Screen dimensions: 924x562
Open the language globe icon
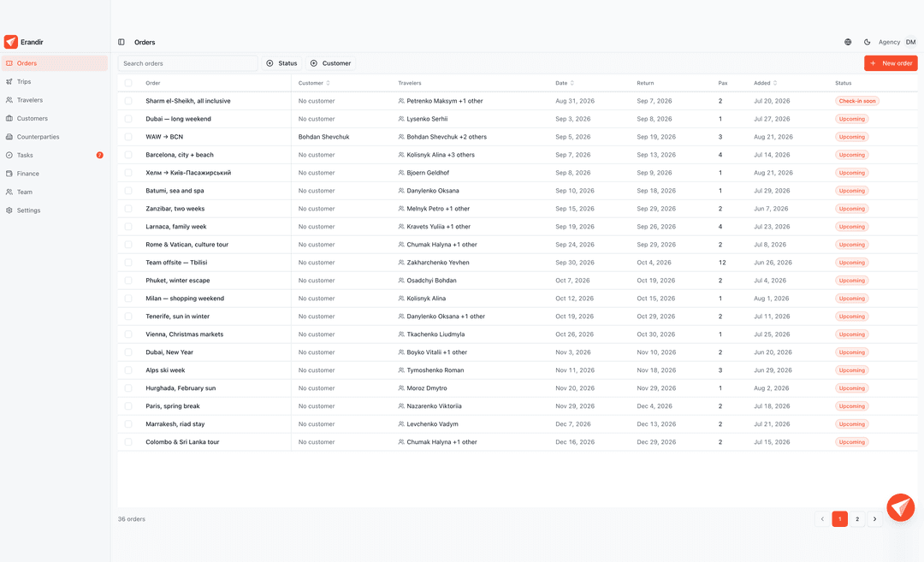coord(848,43)
